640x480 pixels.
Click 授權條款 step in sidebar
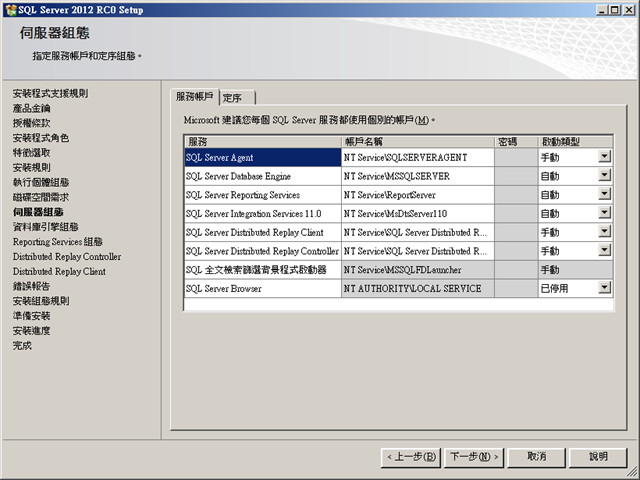[x=31, y=123]
